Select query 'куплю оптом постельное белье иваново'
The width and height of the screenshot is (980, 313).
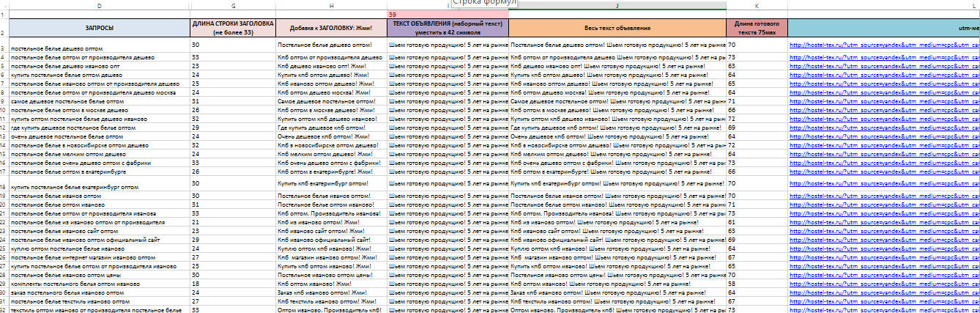(x=99, y=248)
